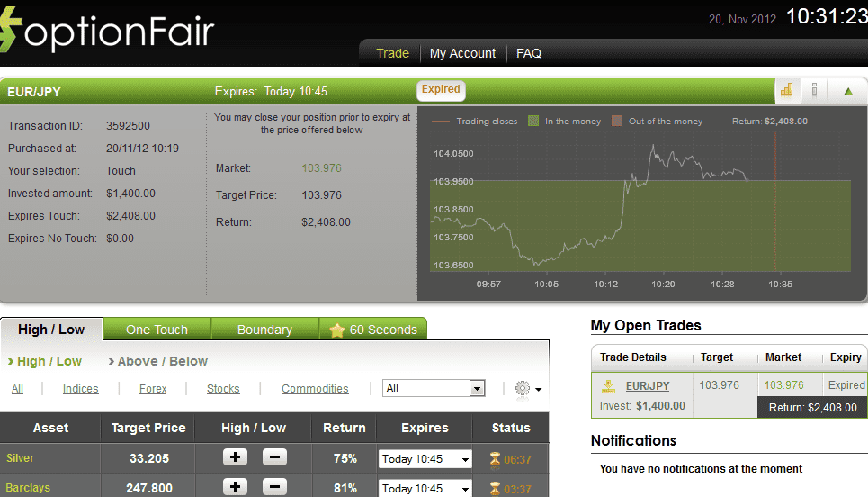The width and height of the screenshot is (868, 497).
Task: Click the Barclays target price 247.800
Action: point(149,488)
